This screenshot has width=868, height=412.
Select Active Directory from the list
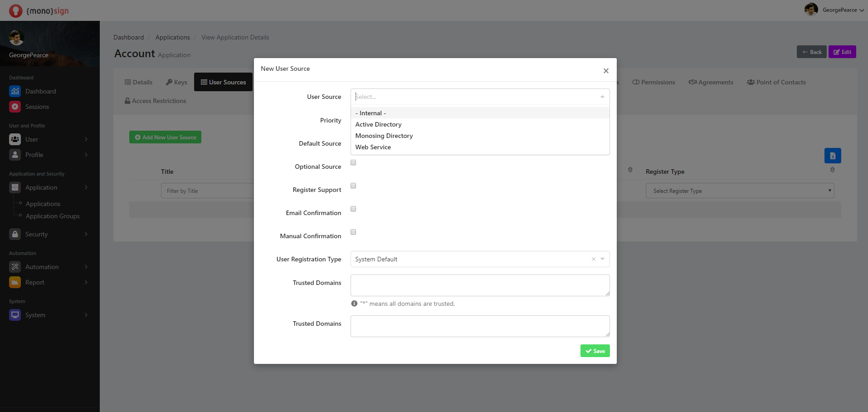[x=480, y=124]
